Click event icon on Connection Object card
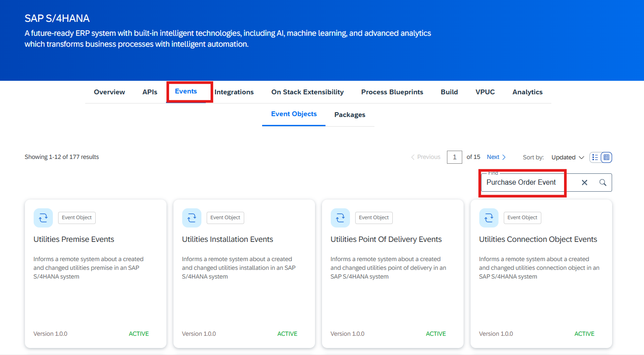Screen dimensions: 644x355 489,218
